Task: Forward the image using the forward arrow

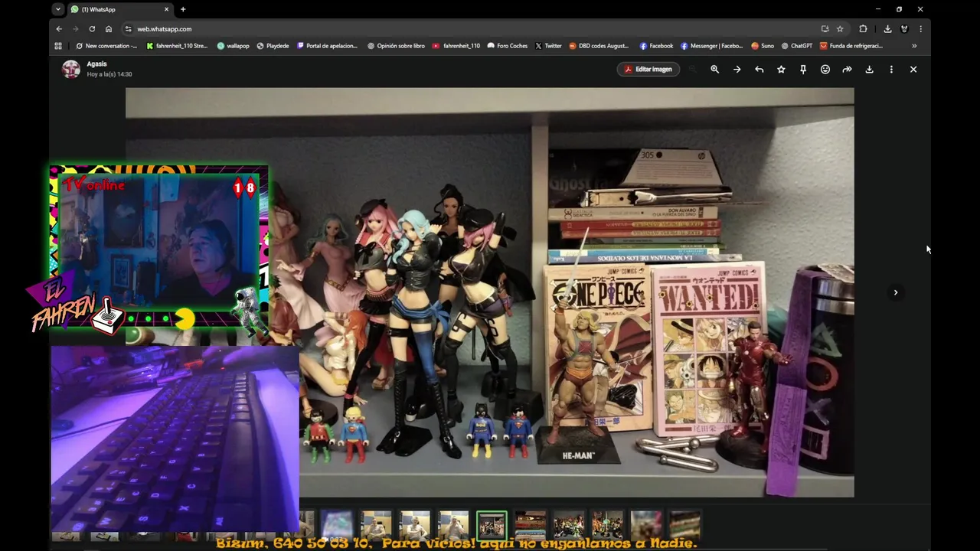Action: pyautogui.click(x=847, y=69)
